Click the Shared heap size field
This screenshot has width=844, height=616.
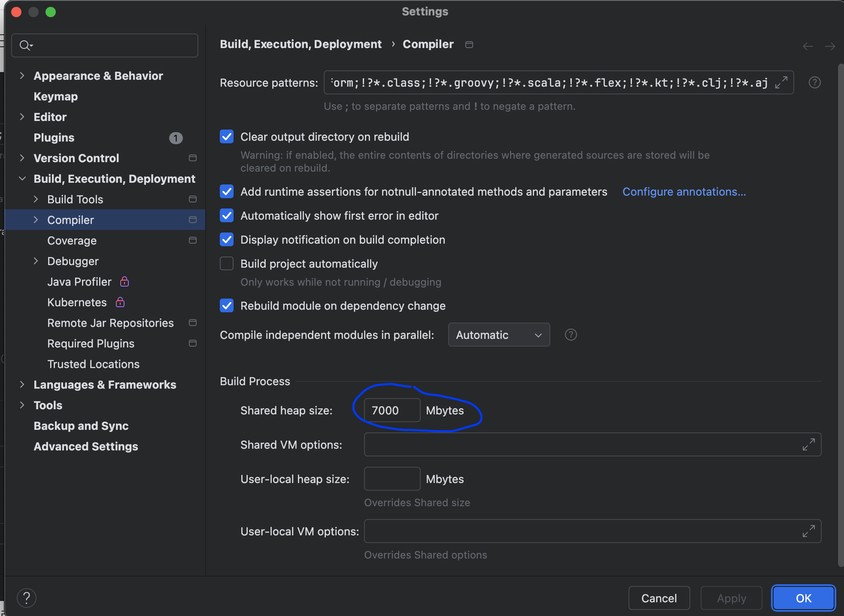pos(392,410)
